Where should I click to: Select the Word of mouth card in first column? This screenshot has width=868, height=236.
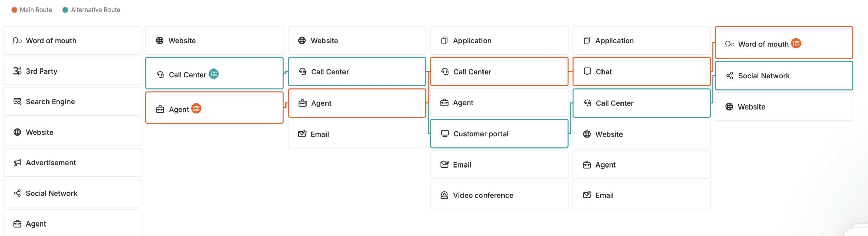click(x=72, y=41)
